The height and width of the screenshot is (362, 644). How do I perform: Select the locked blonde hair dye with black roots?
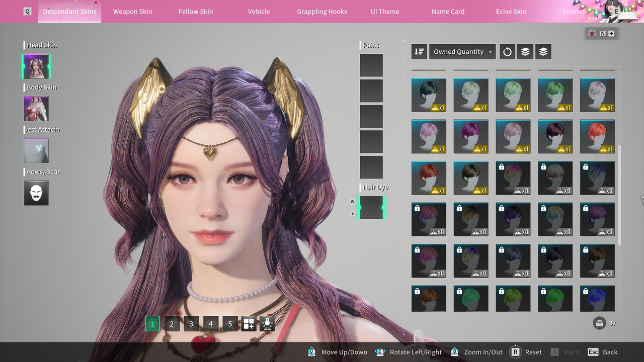click(471, 219)
